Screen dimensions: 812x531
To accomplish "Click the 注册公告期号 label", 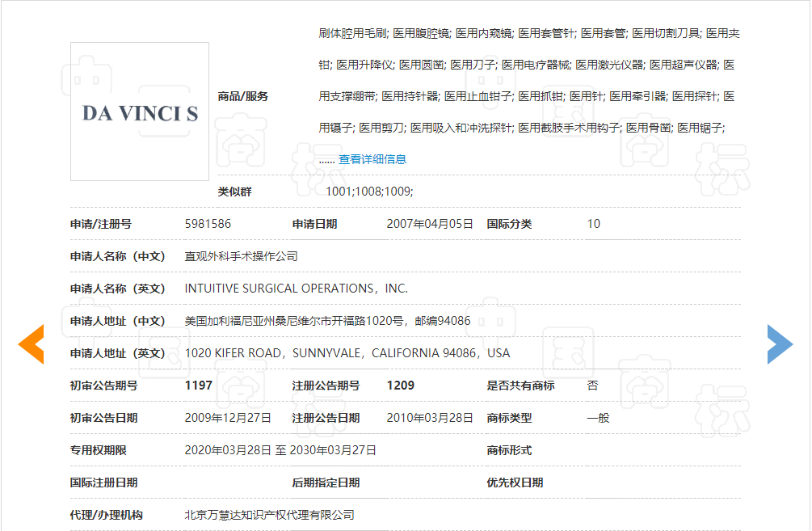I will tap(326, 386).
